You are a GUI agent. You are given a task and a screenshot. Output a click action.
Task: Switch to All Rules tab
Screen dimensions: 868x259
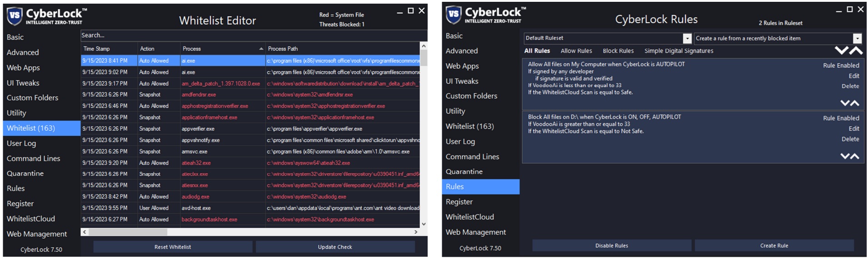coord(537,51)
